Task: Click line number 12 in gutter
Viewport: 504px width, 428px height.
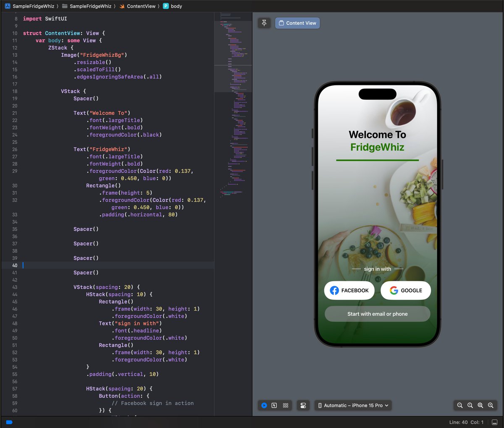Action: point(15,48)
